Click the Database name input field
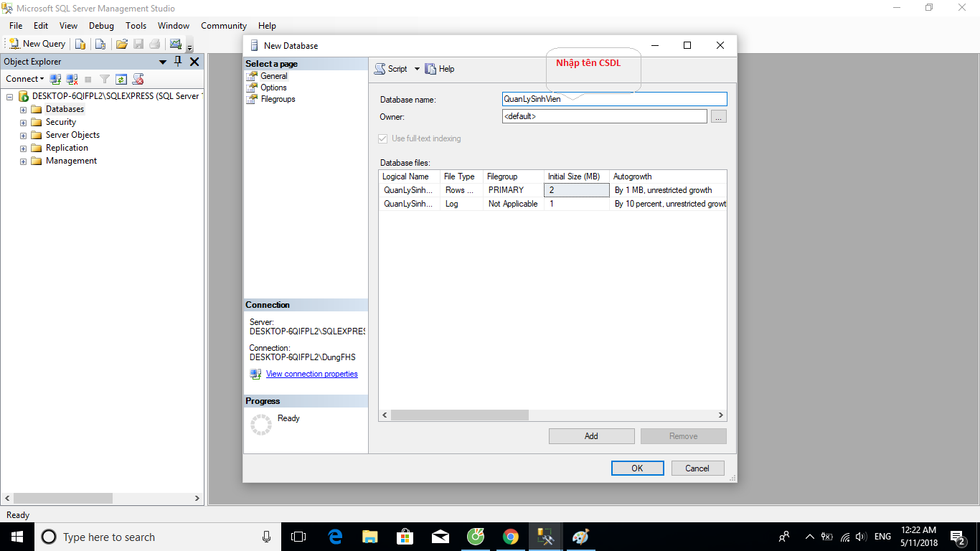This screenshot has width=980, height=551. click(x=615, y=99)
